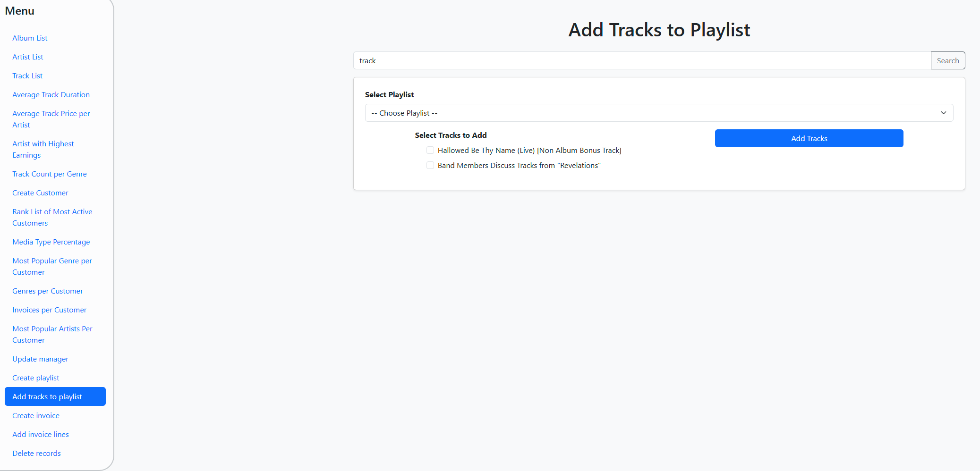Navigate to Create invoice
Image resolution: width=980 pixels, height=471 pixels.
tap(36, 415)
